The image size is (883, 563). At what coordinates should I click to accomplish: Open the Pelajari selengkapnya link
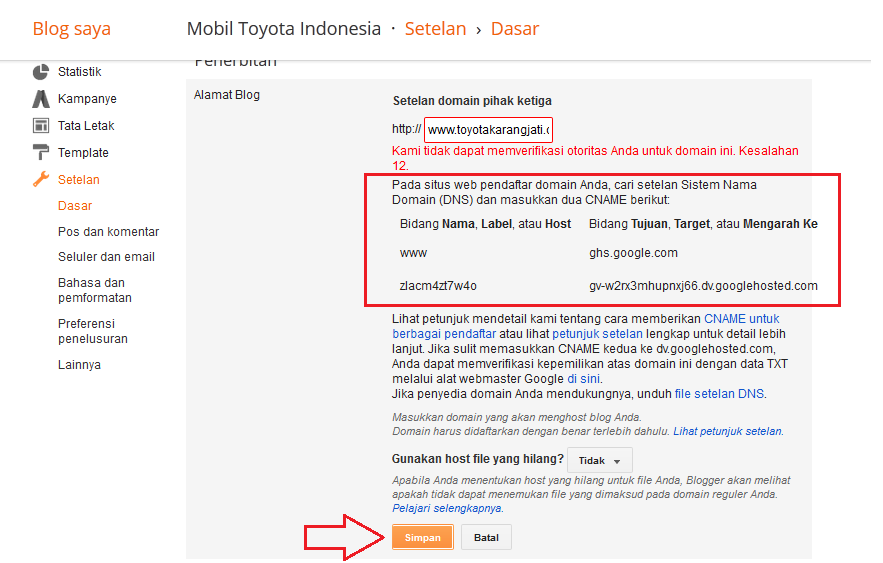pyautogui.click(x=447, y=508)
